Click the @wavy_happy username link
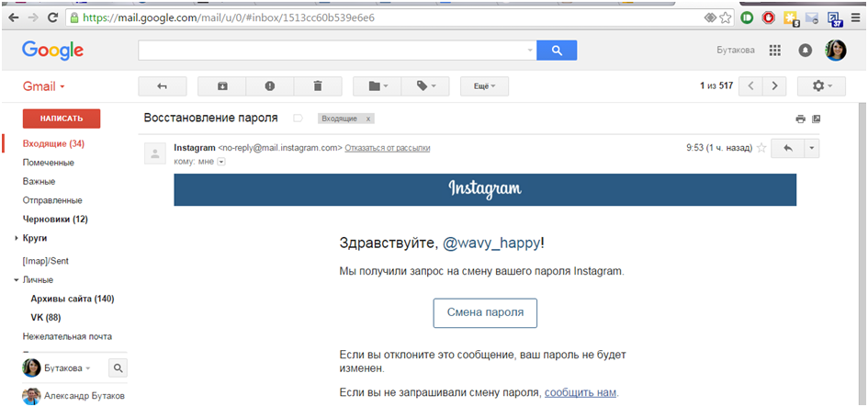Viewport: 868px width, 407px height. pyautogui.click(x=491, y=243)
